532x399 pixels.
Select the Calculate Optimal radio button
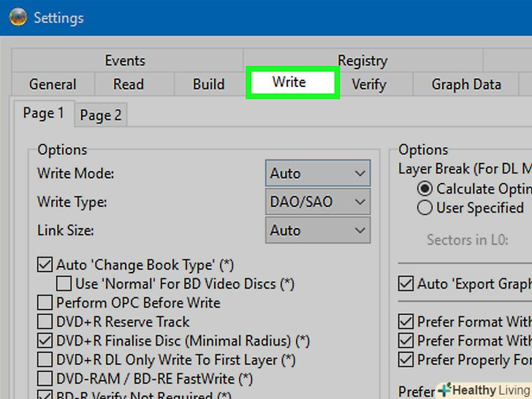[425, 189]
